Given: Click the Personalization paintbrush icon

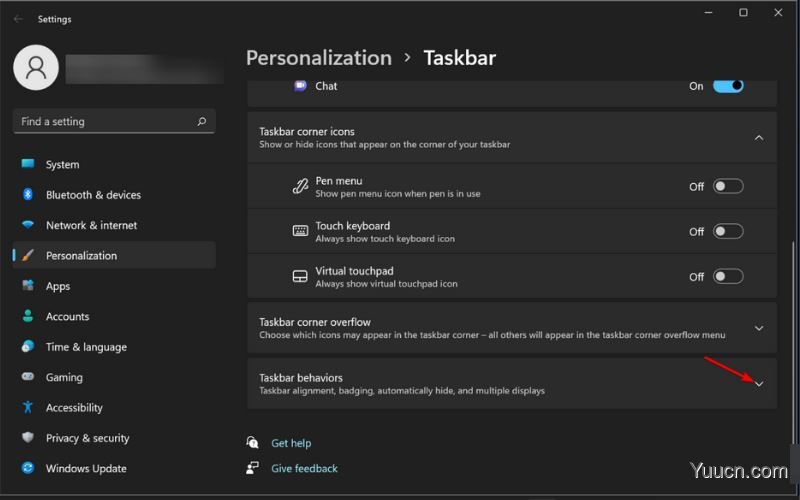Looking at the screenshot, I should pyautogui.click(x=28, y=255).
